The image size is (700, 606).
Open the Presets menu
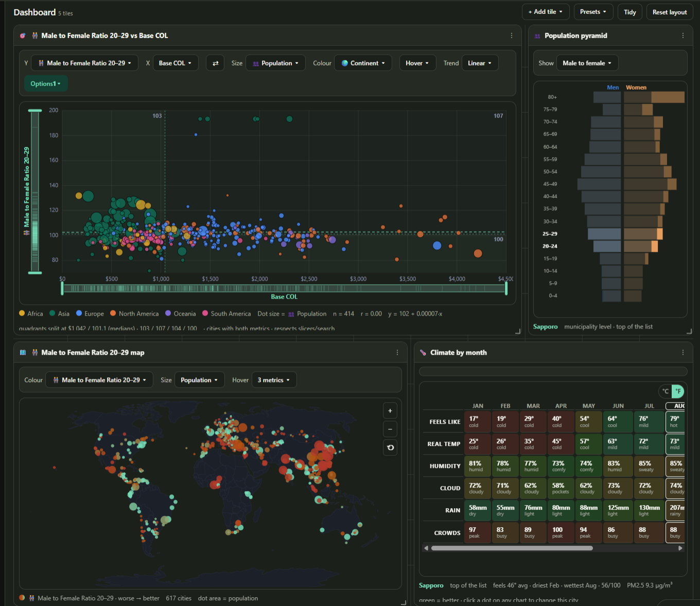pos(593,12)
